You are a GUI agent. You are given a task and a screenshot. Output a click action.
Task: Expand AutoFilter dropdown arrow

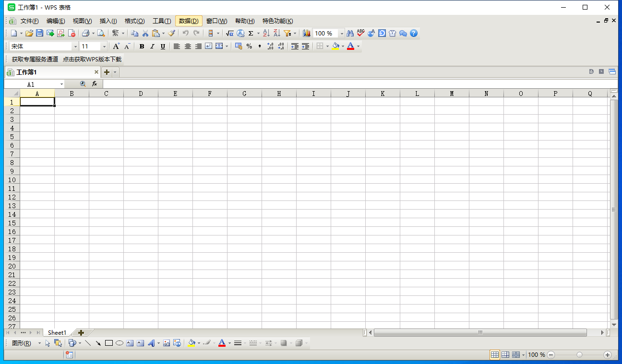(295, 34)
